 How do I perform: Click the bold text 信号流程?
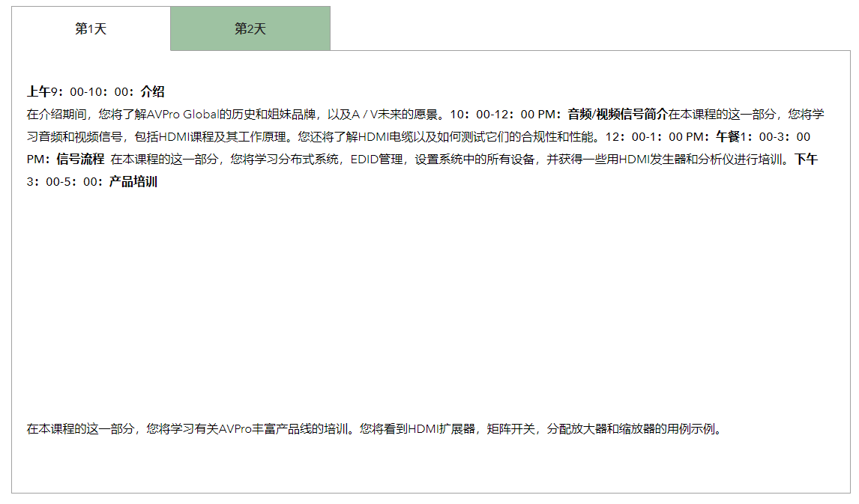click(x=80, y=159)
